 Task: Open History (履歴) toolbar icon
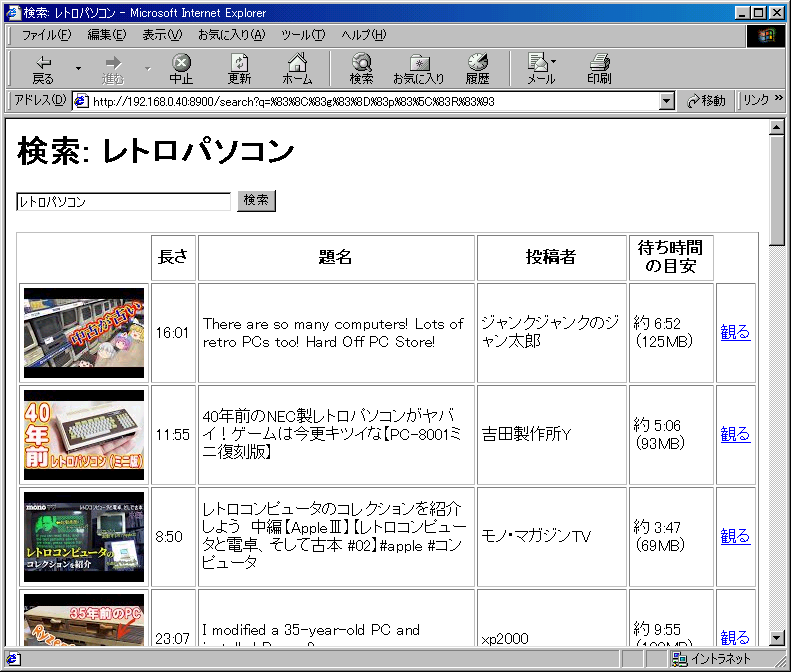(x=477, y=69)
